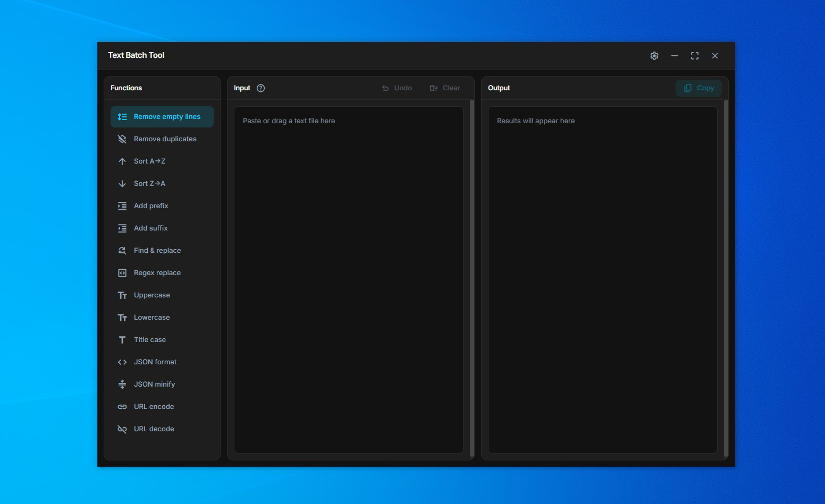Click the help icon beside Input
Viewport: 825px width, 504px height.
pos(261,88)
